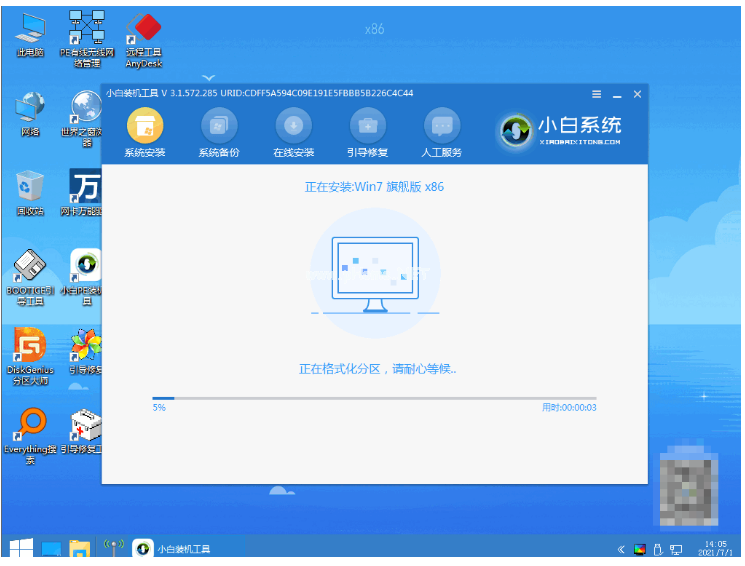Viewport: 745px width, 566px height.
Task: Open the 系统备份 (System Backup) section
Action: (x=219, y=127)
